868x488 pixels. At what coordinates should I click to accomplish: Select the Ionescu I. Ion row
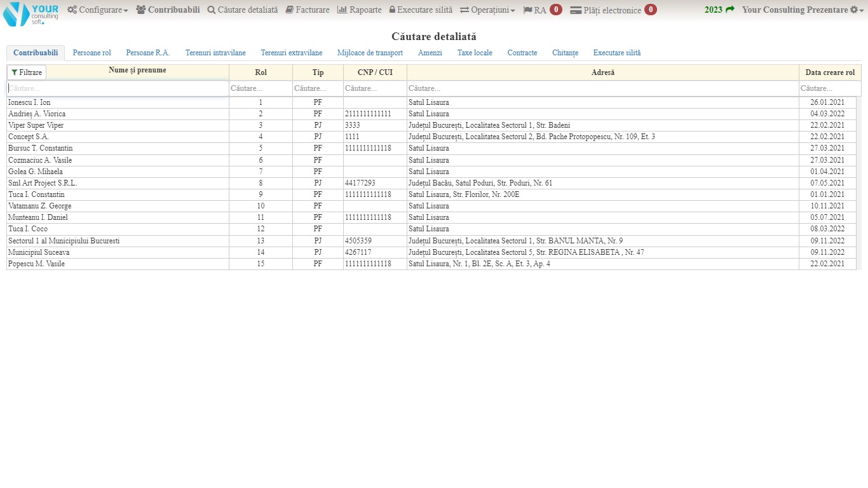pyautogui.click(x=431, y=102)
